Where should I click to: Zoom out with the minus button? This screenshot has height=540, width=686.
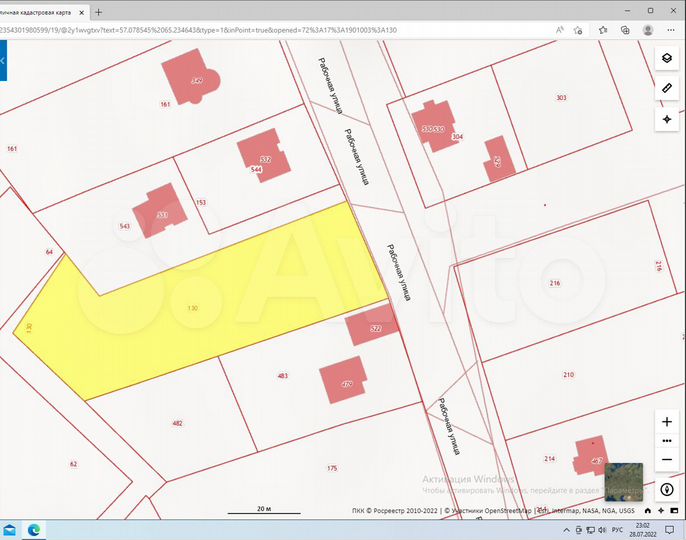click(666, 459)
